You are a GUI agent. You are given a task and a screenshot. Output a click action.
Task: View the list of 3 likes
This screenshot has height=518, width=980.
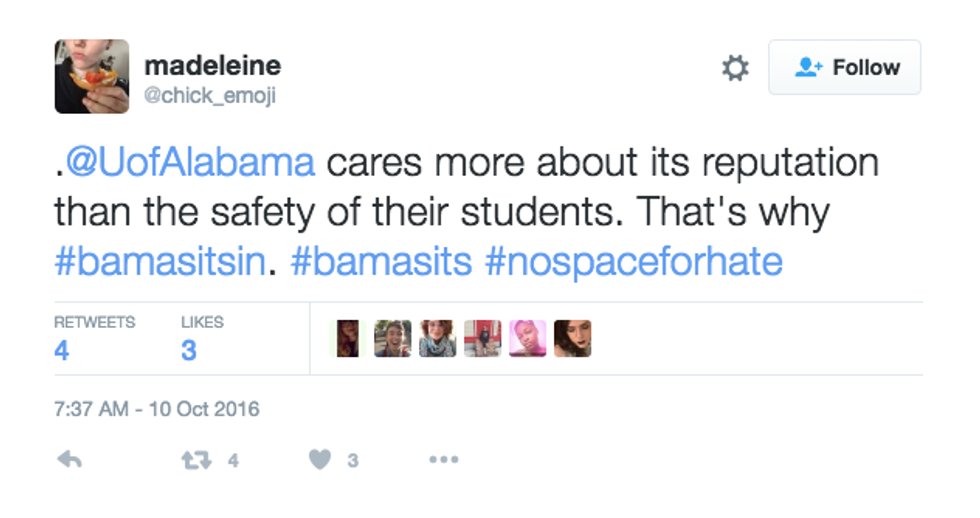coord(189,350)
